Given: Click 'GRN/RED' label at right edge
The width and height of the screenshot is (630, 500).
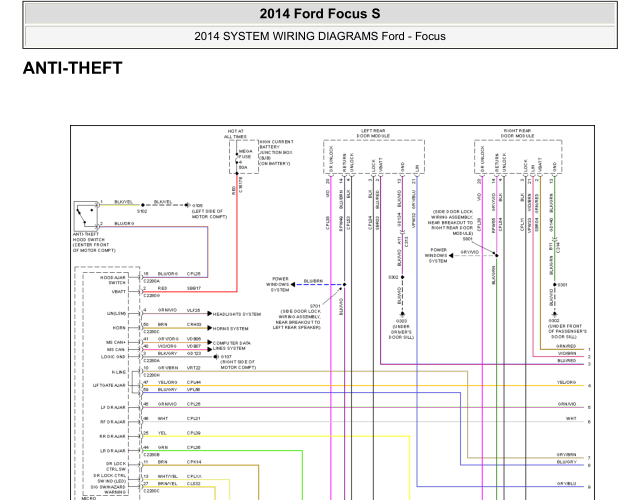Looking at the screenshot, I should 566,346.
